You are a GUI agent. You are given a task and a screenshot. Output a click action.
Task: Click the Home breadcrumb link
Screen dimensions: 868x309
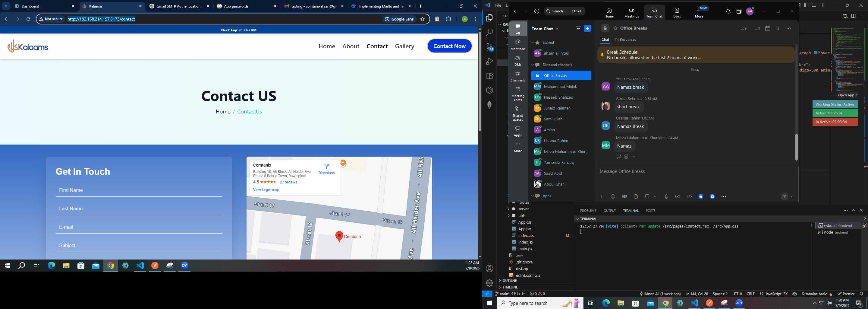click(x=223, y=112)
